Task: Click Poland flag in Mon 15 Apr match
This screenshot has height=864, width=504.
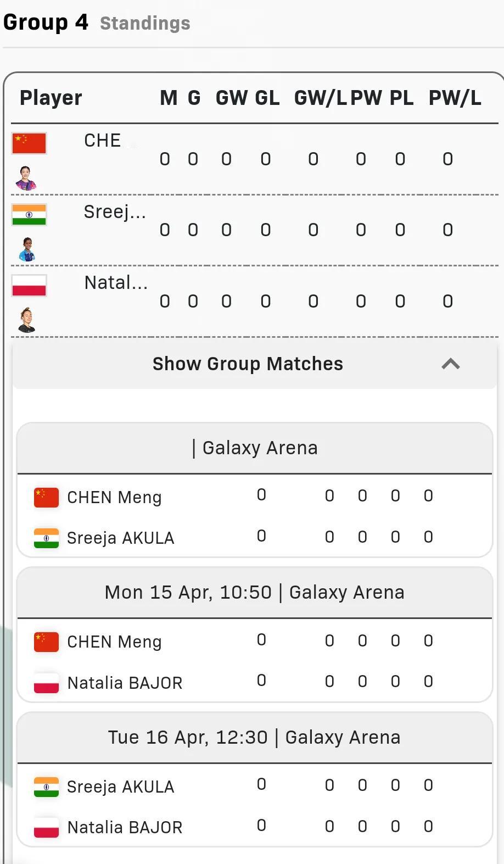Action: pyautogui.click(x=46, y=683)
